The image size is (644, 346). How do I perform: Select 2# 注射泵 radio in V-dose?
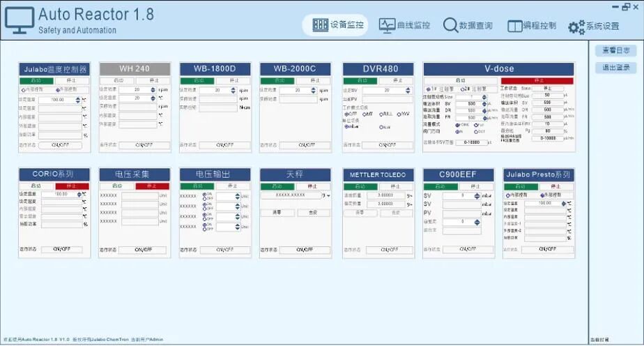(463, 89)
